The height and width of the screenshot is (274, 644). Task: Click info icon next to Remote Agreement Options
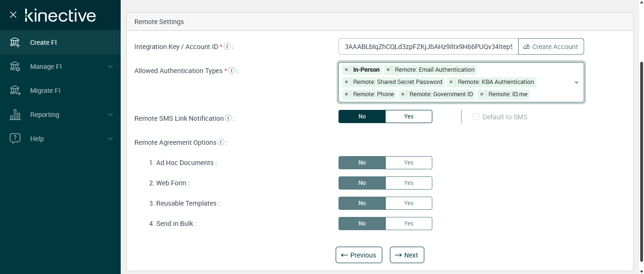[221, 142]
